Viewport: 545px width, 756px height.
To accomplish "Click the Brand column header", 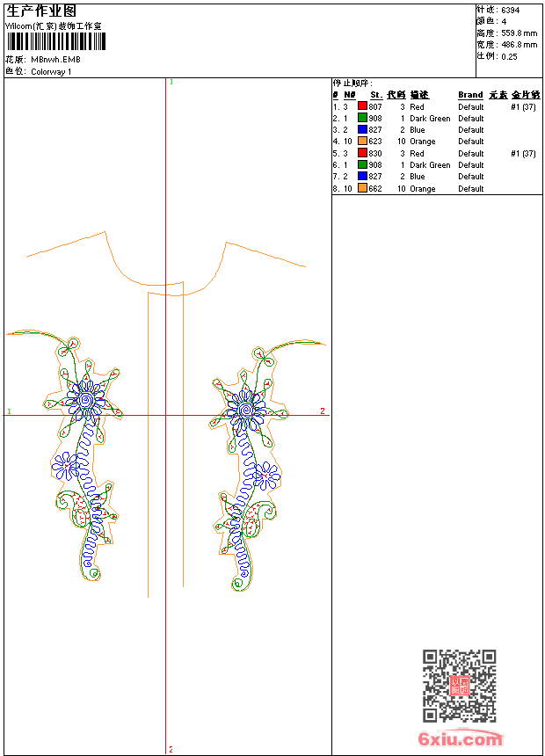I will click(470, 95).
